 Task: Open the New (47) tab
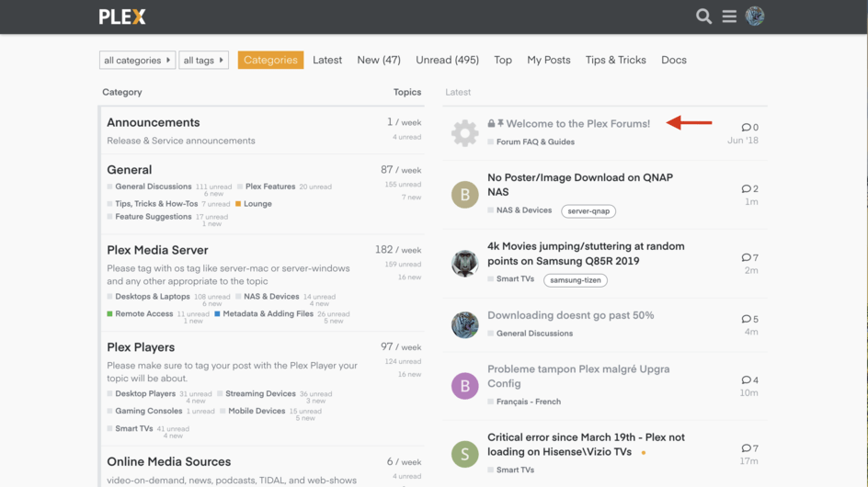pyautogui.click(x=379, y=60)
